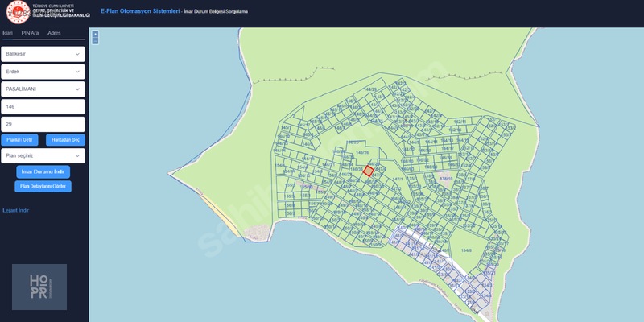The image size is (644, 322).
Task: Focus the parcel number field showing 29
Action: click(43, 124)
